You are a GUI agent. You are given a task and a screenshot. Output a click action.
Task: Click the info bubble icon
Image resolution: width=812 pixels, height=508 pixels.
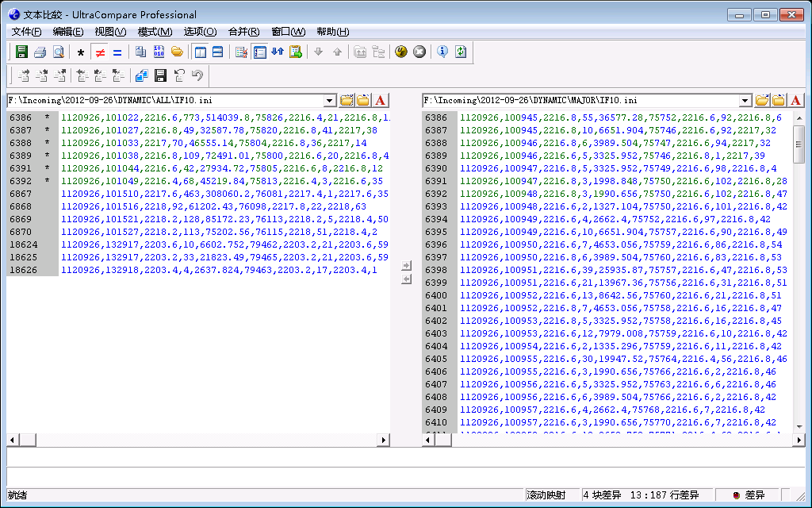click(442, 52)
